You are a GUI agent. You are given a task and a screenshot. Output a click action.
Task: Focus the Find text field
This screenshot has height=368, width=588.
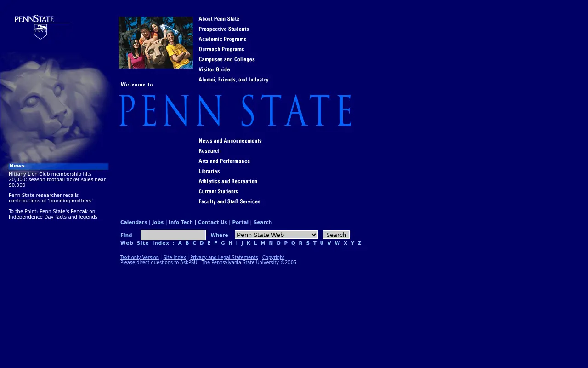[173, 235]
